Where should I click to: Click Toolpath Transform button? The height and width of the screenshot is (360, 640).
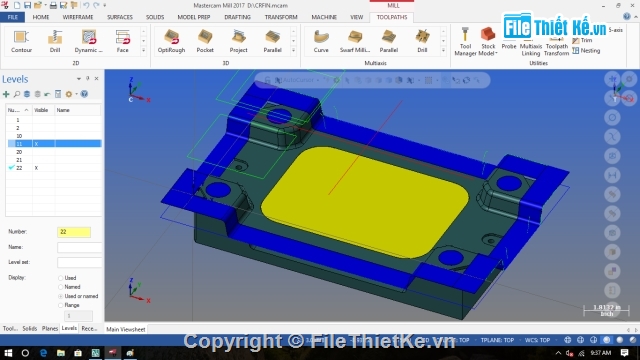556,46
